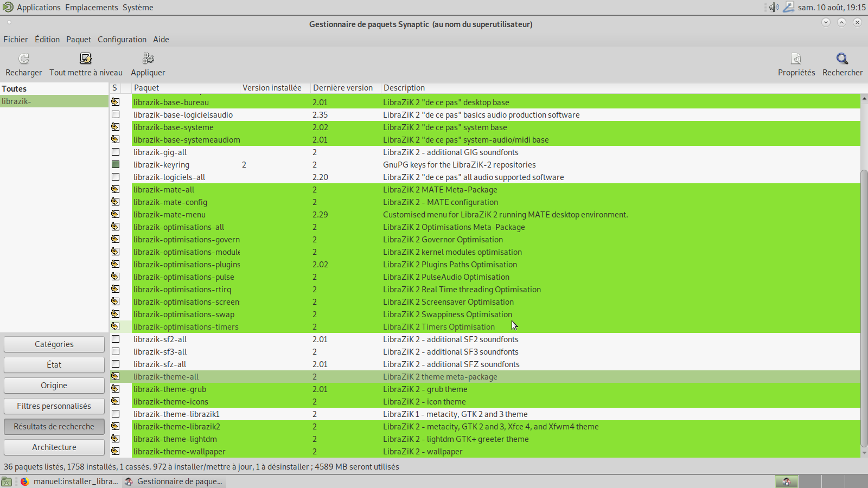Sort by the Description column header
The height and width of the screenshot is (488, 868).
621,88
